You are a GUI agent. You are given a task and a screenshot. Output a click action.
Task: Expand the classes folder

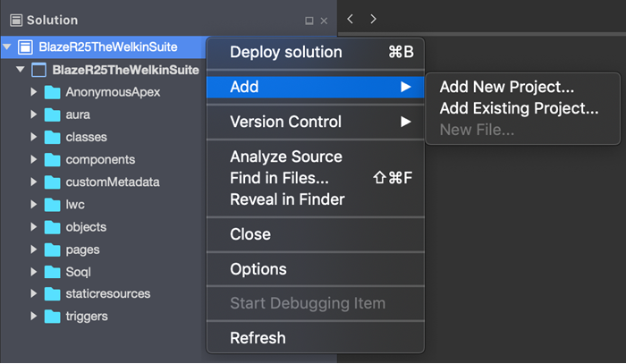tap(34, 137)
